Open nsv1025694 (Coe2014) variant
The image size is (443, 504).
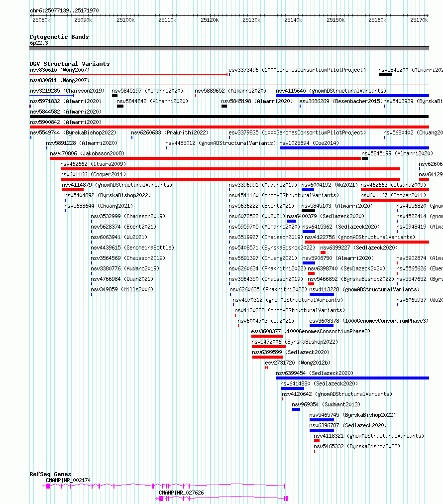pyautogui.click(x=310, y=143)
